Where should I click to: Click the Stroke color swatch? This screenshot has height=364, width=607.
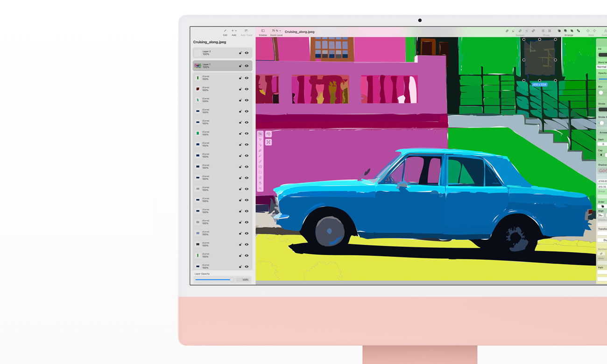603,110
